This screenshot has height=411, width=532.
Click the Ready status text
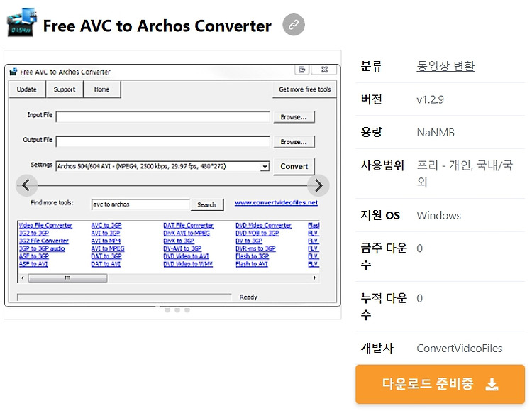(x=249, y=297)
